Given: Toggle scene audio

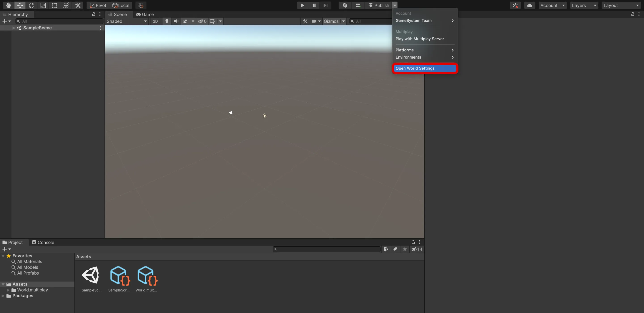Looking at the screenshot, I should click(176, 21).
